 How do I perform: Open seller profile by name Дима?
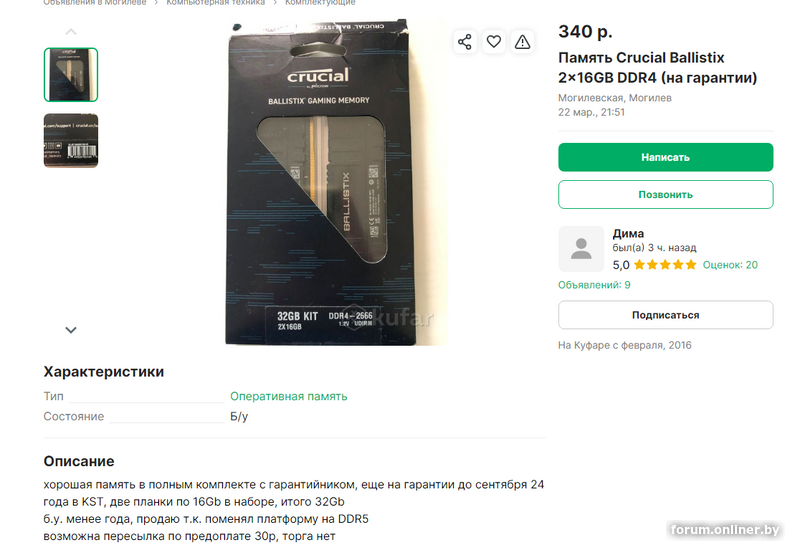click(628, 233)
